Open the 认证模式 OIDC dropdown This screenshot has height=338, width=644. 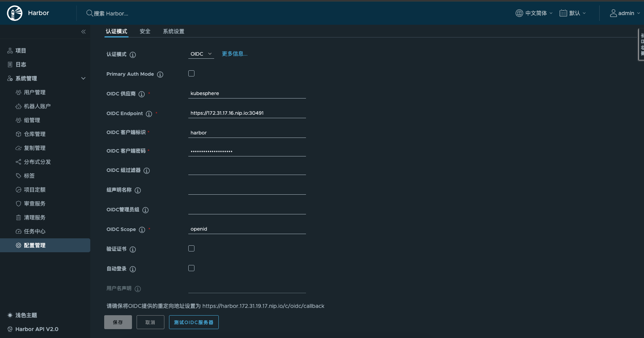tap(201, 54)
